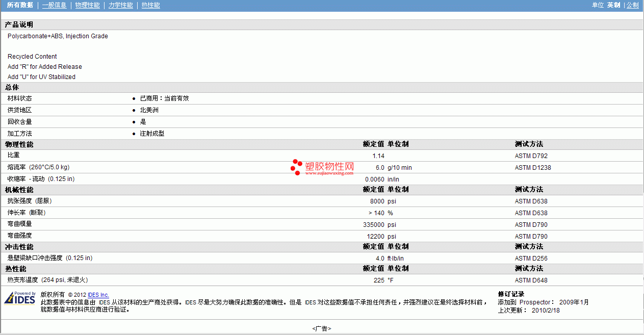Click the 材料状态 row label
This screenshot has width=644, height=335.
19,98
